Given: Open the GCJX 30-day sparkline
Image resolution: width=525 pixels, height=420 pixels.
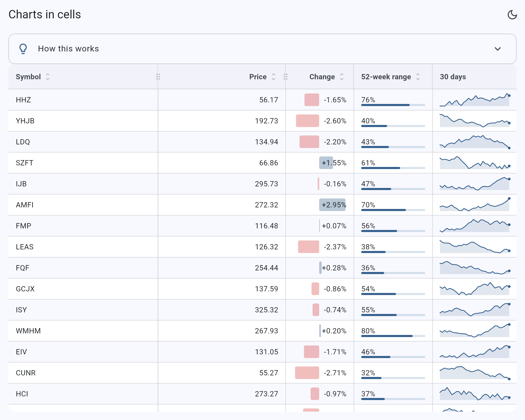Looking at the screenshot, I should click(475, 289).
